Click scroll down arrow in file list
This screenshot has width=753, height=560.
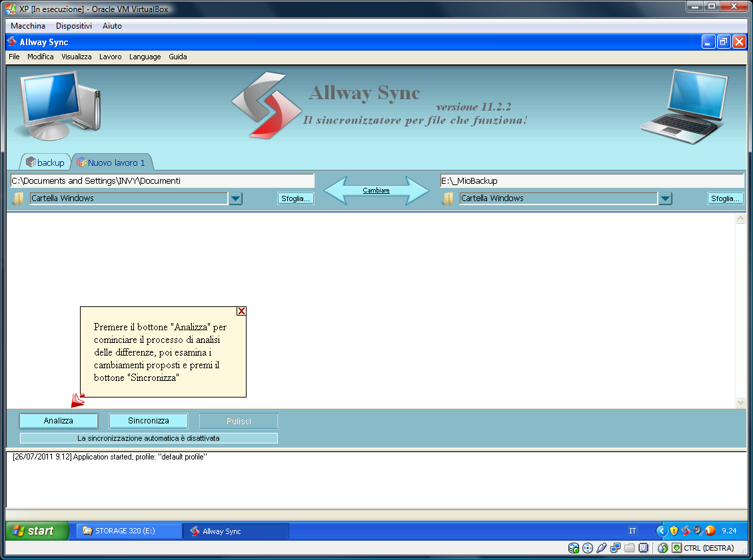coord(740,403)
